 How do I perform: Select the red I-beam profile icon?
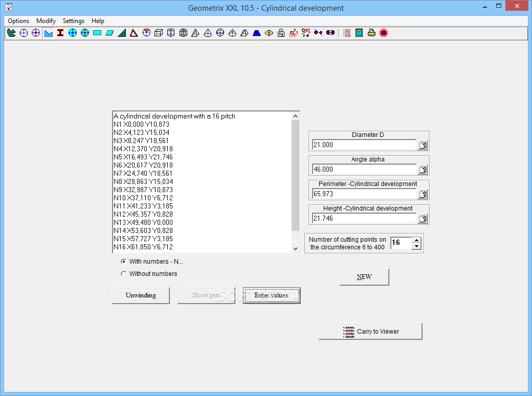coord(60,33)
